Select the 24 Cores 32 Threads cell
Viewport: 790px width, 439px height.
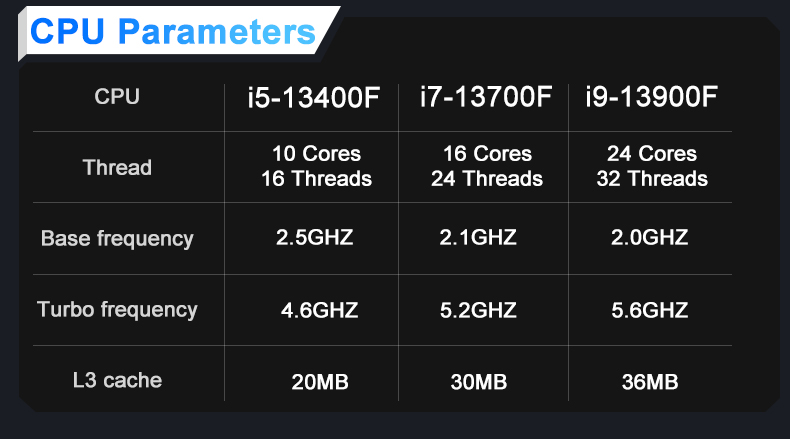[652, 166]
